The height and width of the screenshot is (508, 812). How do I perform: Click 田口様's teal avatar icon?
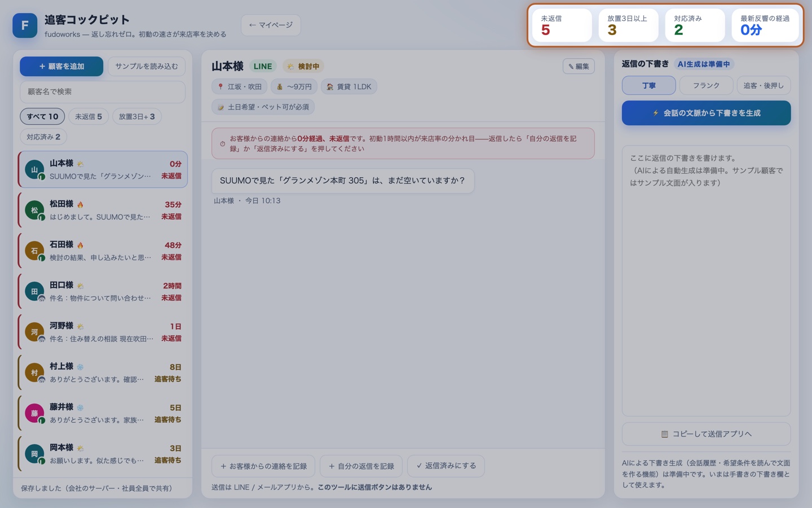34,291
